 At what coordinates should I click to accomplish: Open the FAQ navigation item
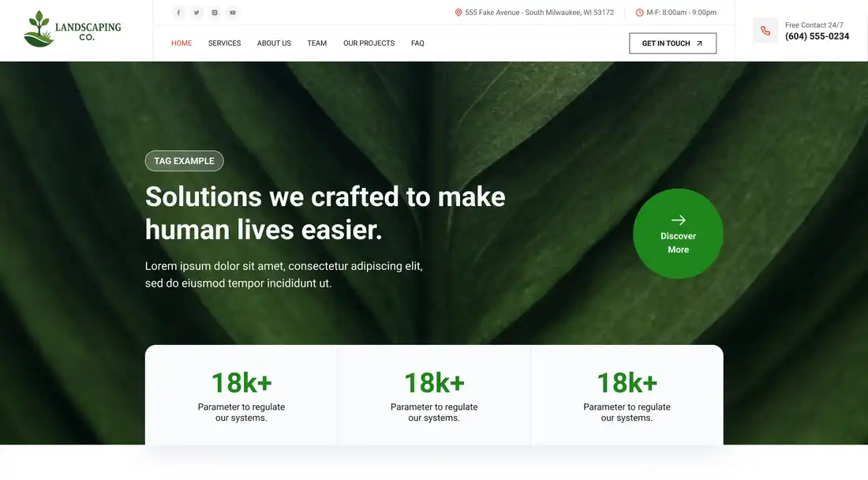coord(417,43)
